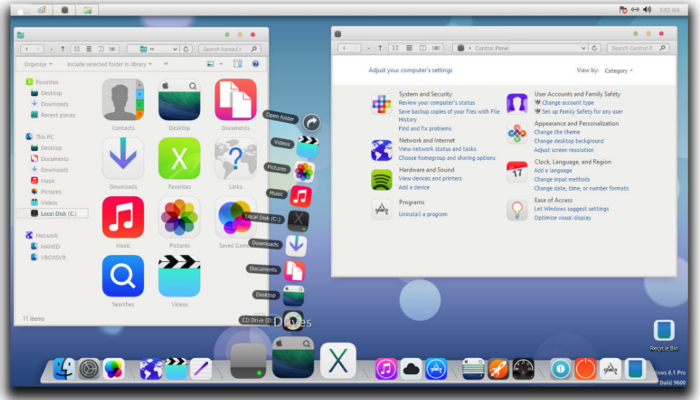
Task: Open the Documents folder icon
Action: (235, 100)
